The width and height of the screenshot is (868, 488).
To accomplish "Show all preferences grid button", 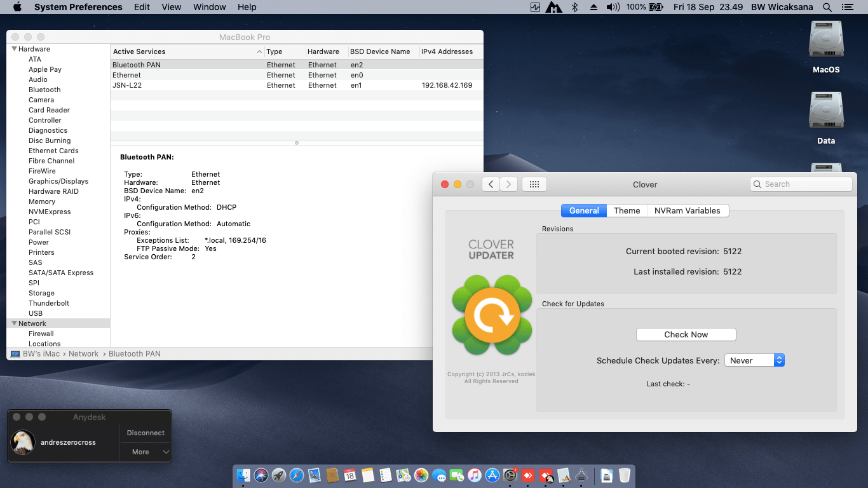I will [x=534, y=184].
